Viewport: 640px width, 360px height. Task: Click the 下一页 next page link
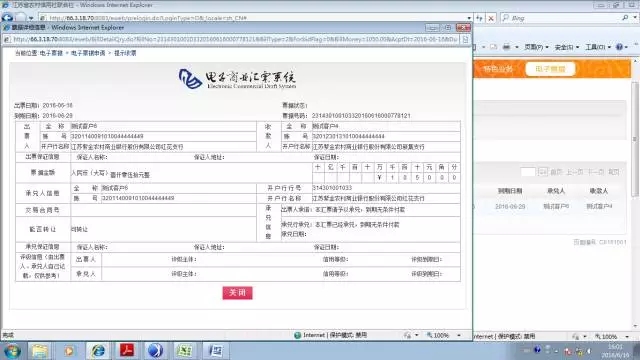point(596,172)
